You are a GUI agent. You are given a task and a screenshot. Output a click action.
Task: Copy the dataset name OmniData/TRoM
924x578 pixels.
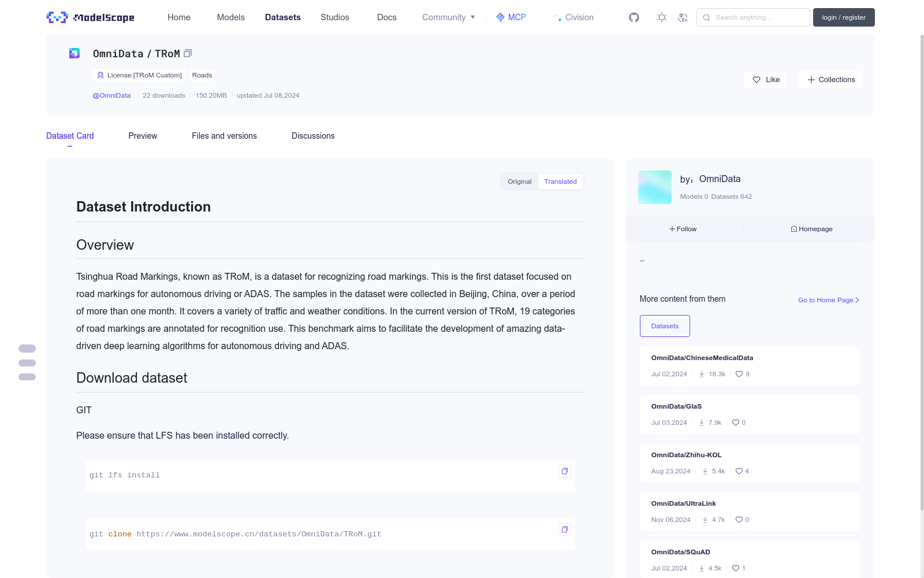pos(188,53)
